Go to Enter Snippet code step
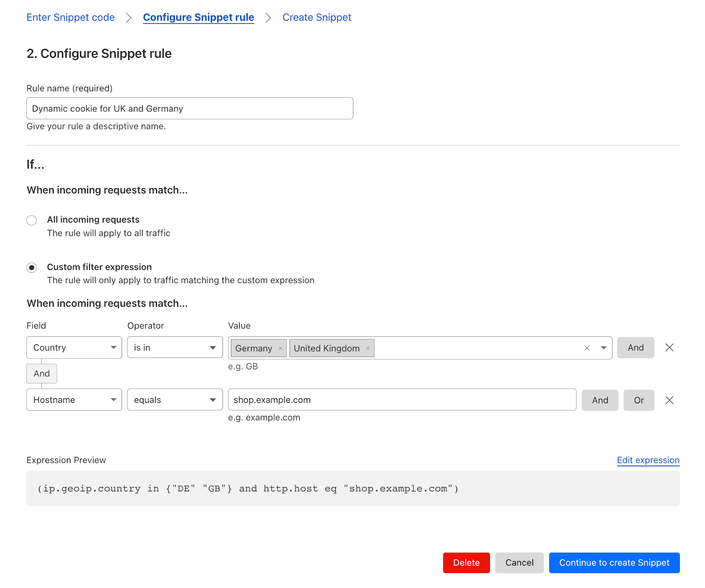 [x=70, y=17]
